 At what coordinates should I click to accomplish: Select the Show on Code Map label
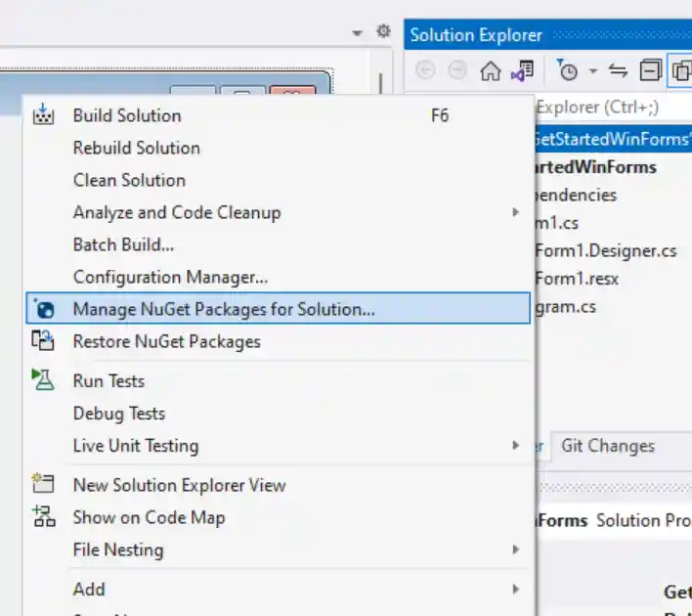click(x=150, y=517)
